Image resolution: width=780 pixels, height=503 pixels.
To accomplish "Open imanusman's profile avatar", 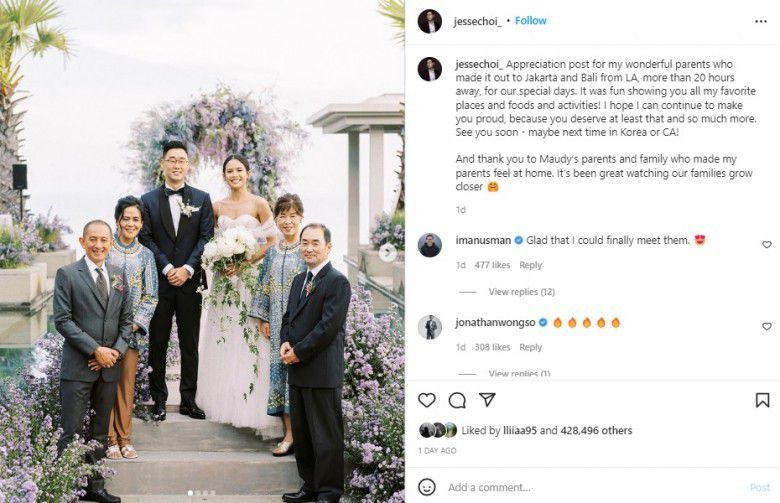I will click(430, 245).
